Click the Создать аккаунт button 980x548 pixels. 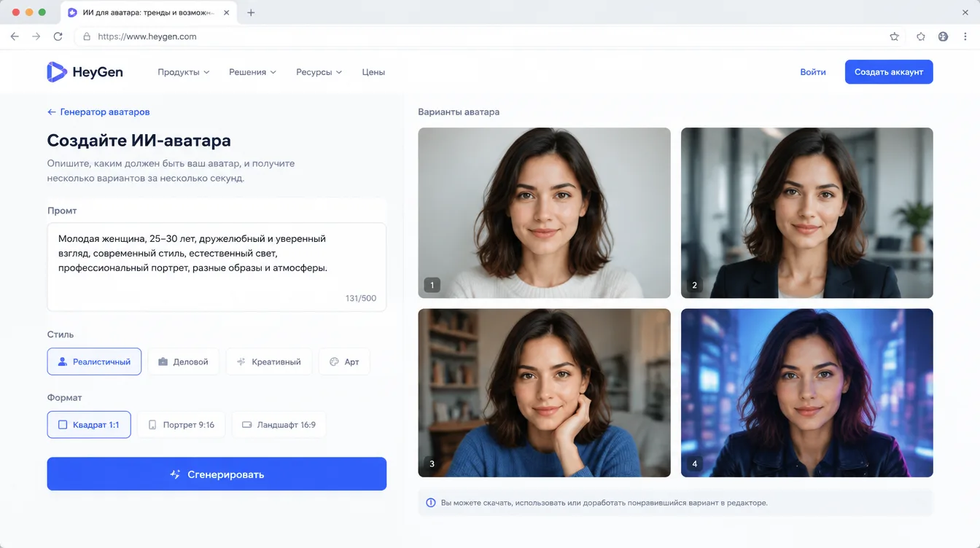point(889,72)
